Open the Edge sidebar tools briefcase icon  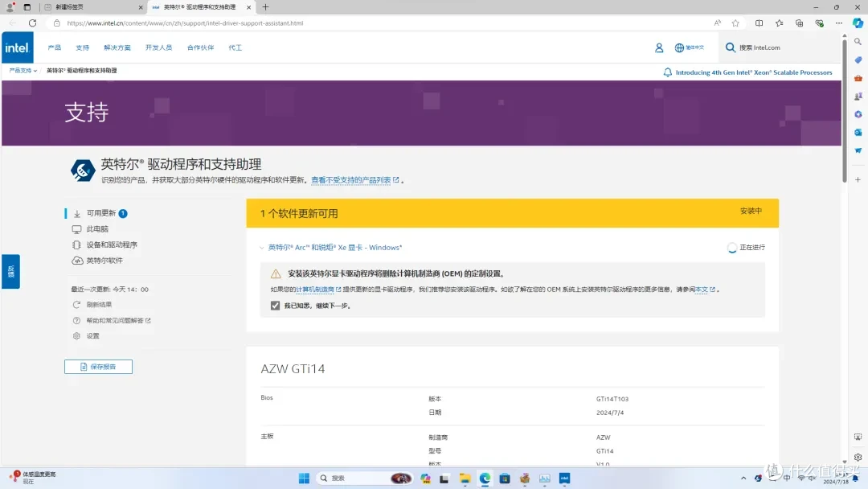[x=858, y=78]
